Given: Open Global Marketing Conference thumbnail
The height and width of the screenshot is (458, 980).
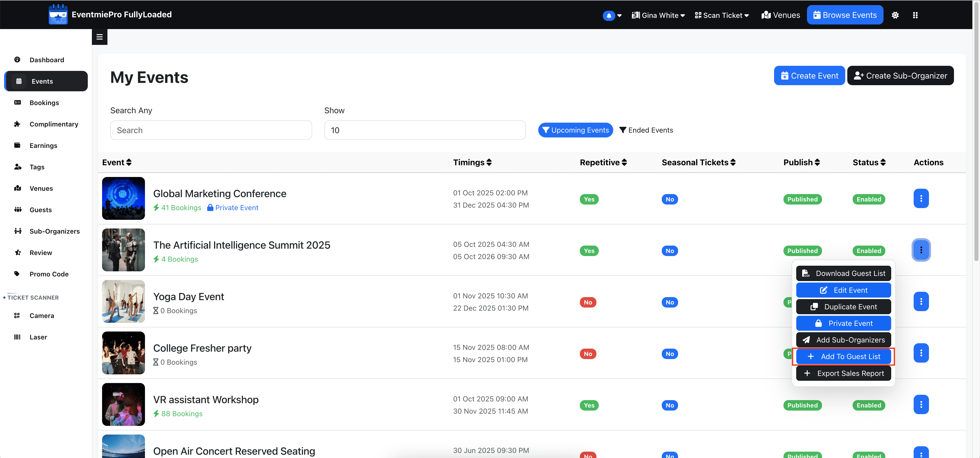Looking at the screenshot, I should (123, 198).
